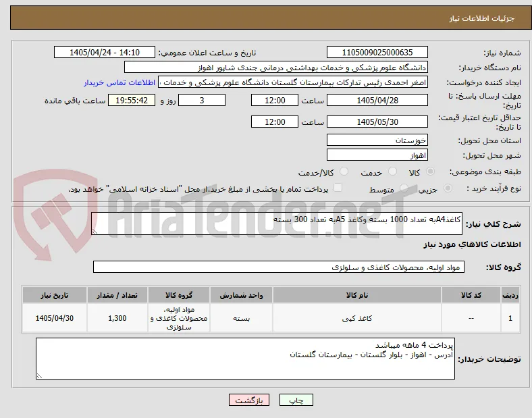The height and width of the screenshot is (418, 532).
Task: Click the response deadline date 1405/04/28
Action: point(377,101)
